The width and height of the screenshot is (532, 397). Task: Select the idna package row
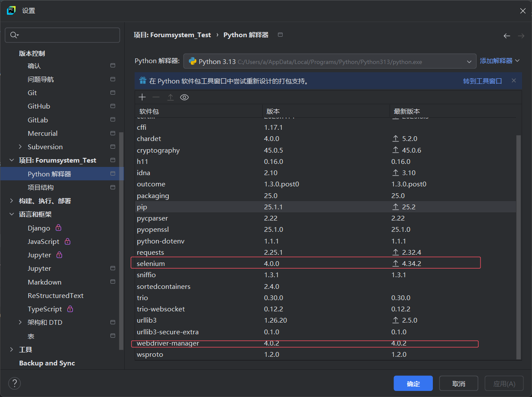point(325,173)
